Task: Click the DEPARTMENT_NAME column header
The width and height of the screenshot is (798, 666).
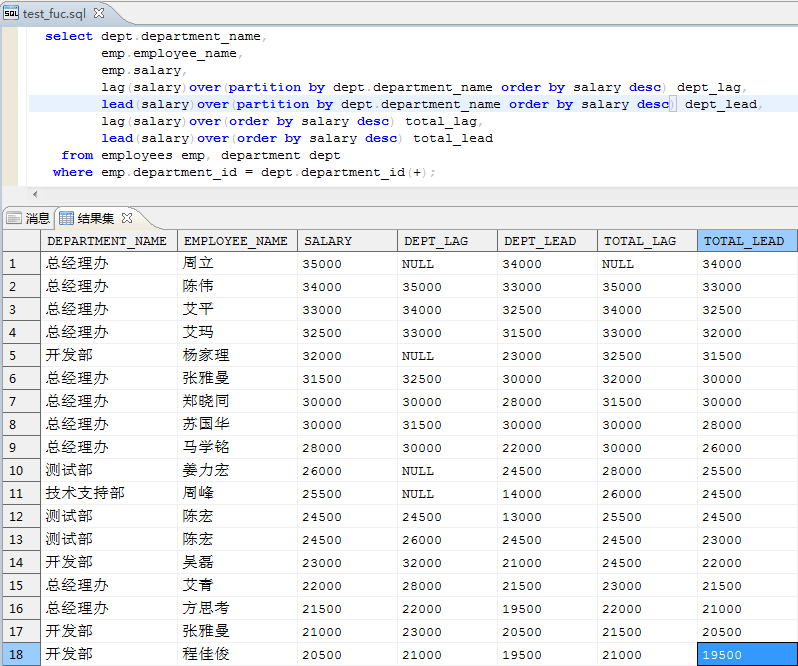Action: [108, 241]
